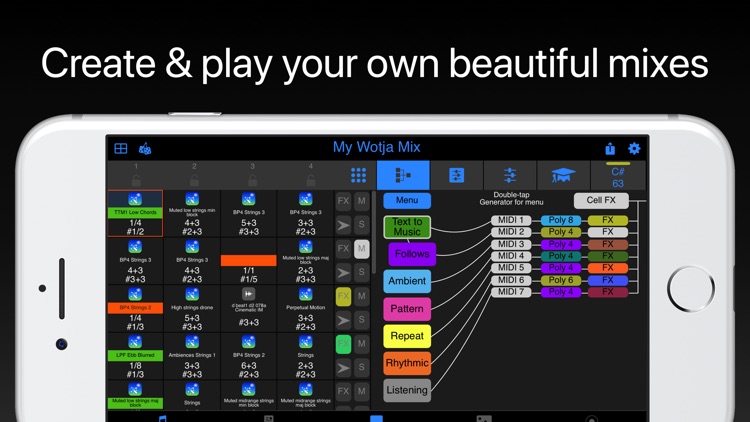750x422 pixels.
Task: Select the purple Follows generator
Action: tap(412, 254)
